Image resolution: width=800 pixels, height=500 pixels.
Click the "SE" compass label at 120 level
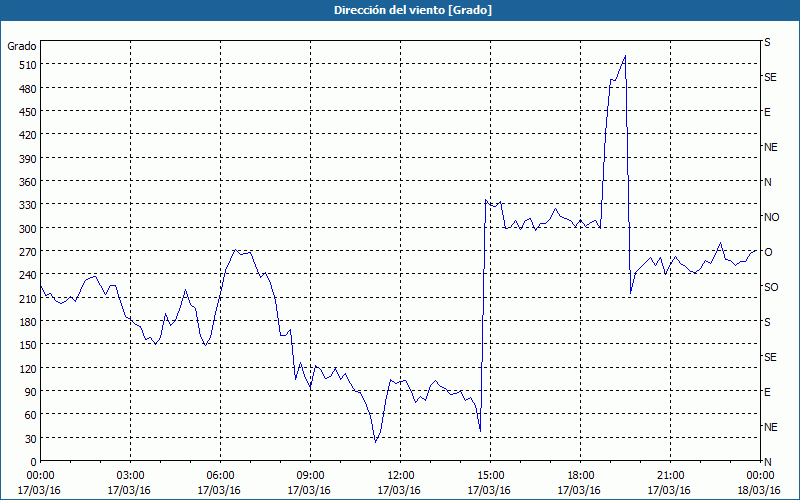click(x=770, y=357)
